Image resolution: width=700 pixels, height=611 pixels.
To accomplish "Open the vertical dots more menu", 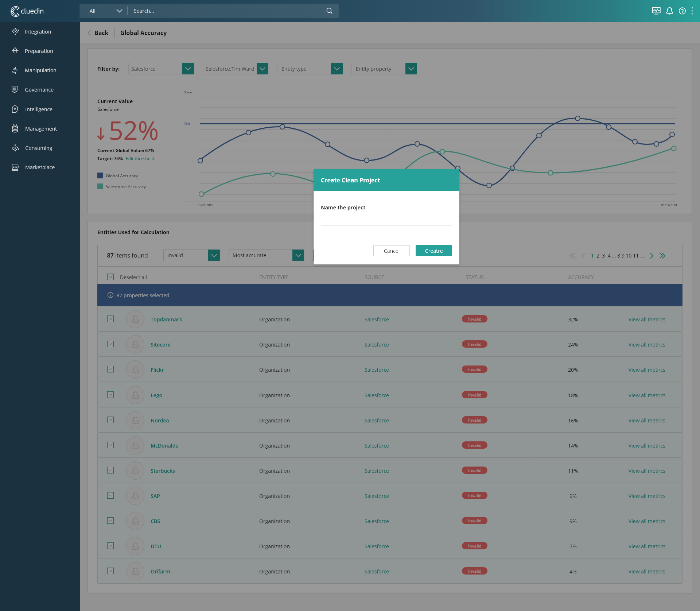I will tap(692, 11).
